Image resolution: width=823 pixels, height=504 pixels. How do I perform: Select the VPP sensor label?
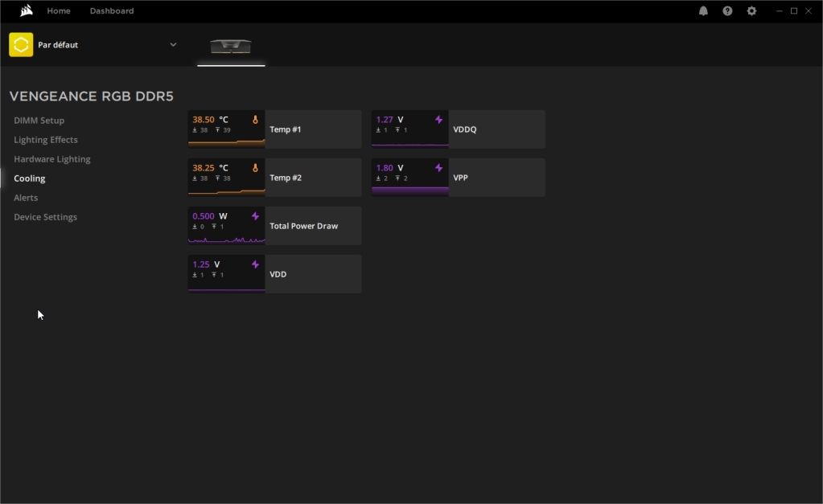point(460,178)
